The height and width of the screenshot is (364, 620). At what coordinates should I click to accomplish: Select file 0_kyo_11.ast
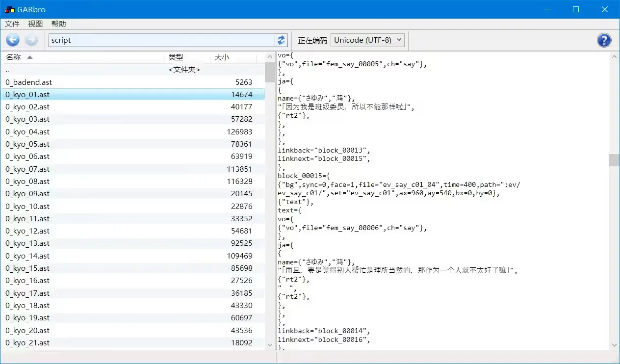pos(132,219)
